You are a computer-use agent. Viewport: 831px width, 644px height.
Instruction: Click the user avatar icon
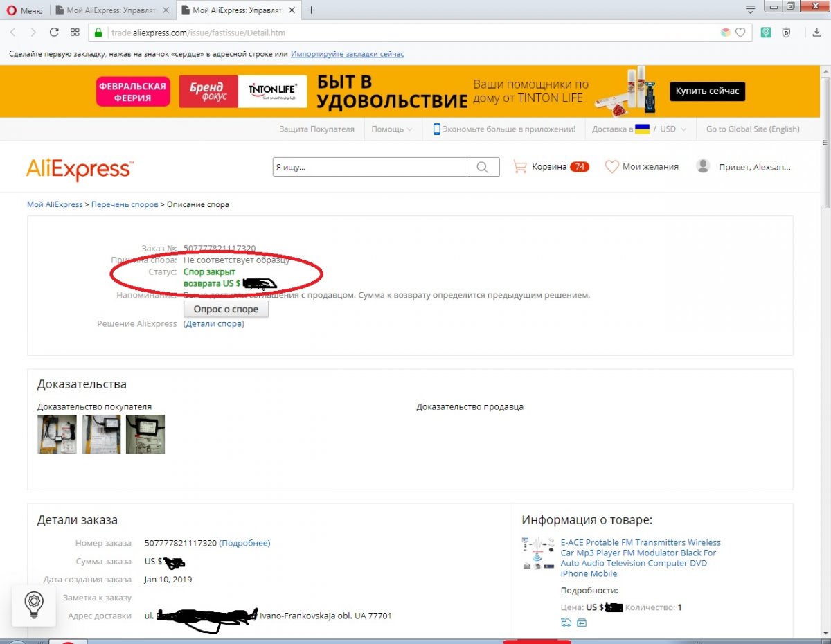pos(703,166)
